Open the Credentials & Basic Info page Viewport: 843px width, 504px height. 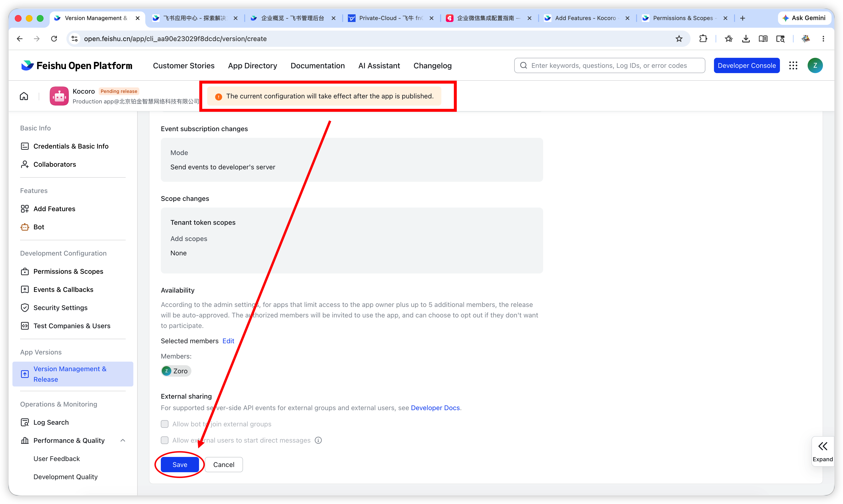tap(71, 146)
